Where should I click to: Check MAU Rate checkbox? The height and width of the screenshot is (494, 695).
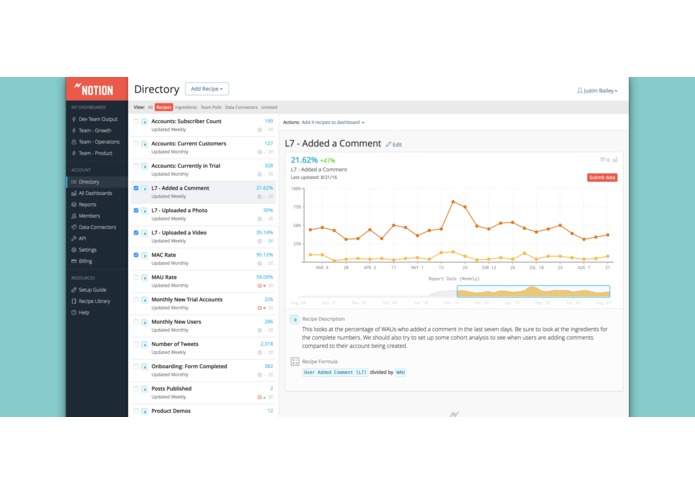[x=136, y=277]
